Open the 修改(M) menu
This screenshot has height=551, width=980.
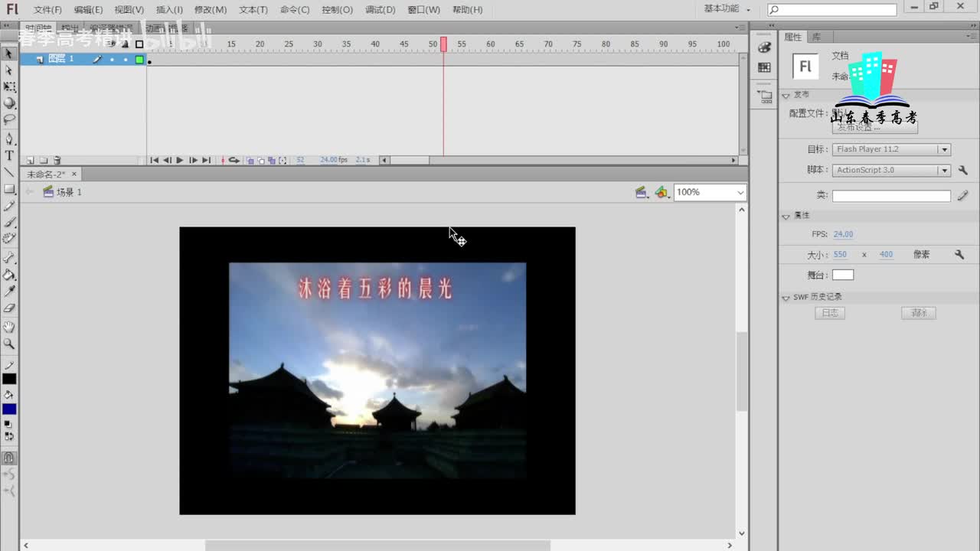click(211, 10)
